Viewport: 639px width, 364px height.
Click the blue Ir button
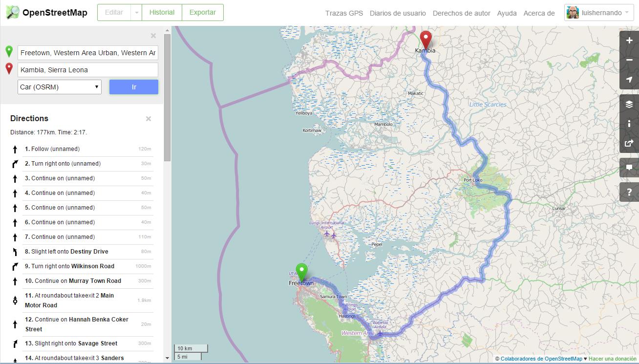134,87
